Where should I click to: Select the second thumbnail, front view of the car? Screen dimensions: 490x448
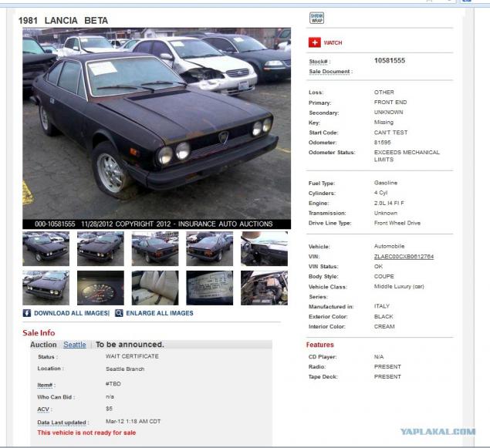[x=100, y=249]
